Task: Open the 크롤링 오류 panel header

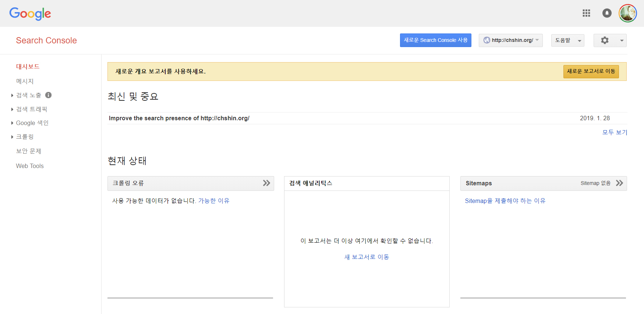Action: [191, 183]
